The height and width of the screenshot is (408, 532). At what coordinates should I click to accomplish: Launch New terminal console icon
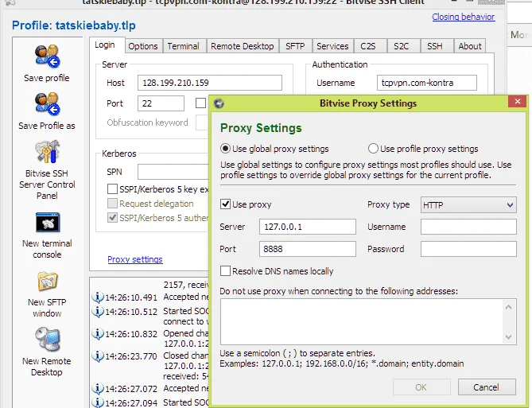click(48, 223)
